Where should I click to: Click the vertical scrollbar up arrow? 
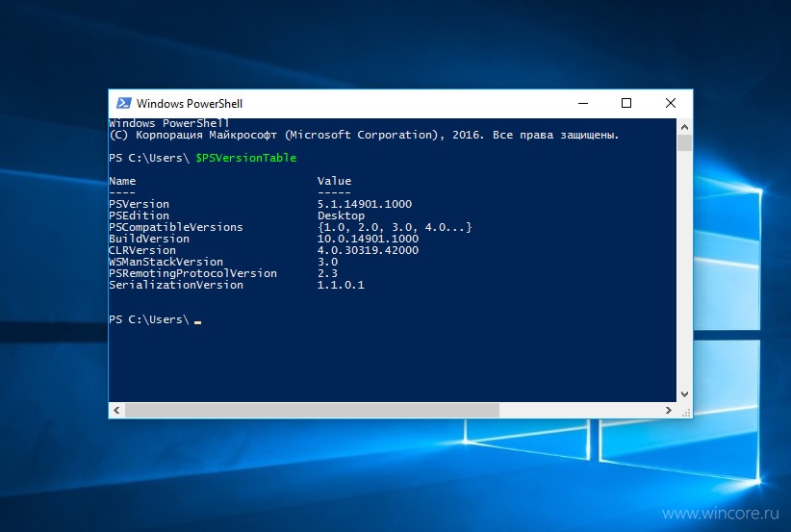pos(684,127)
